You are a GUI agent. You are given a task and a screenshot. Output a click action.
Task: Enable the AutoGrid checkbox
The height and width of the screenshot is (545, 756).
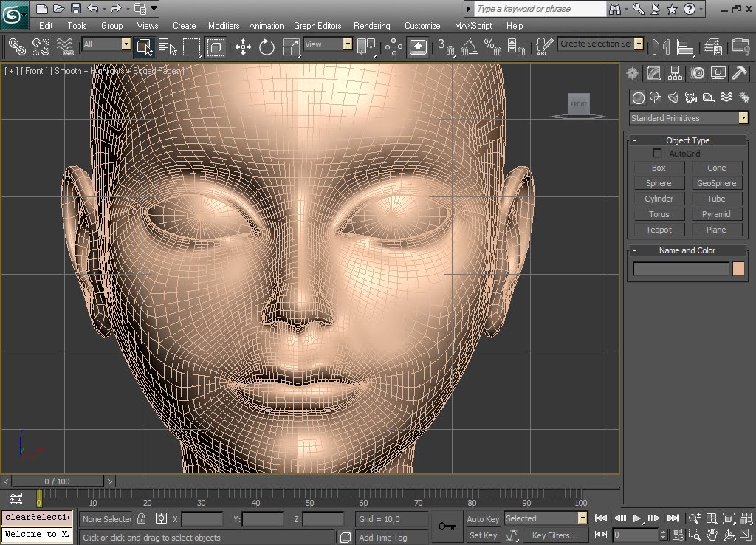(x=656, y=153)
